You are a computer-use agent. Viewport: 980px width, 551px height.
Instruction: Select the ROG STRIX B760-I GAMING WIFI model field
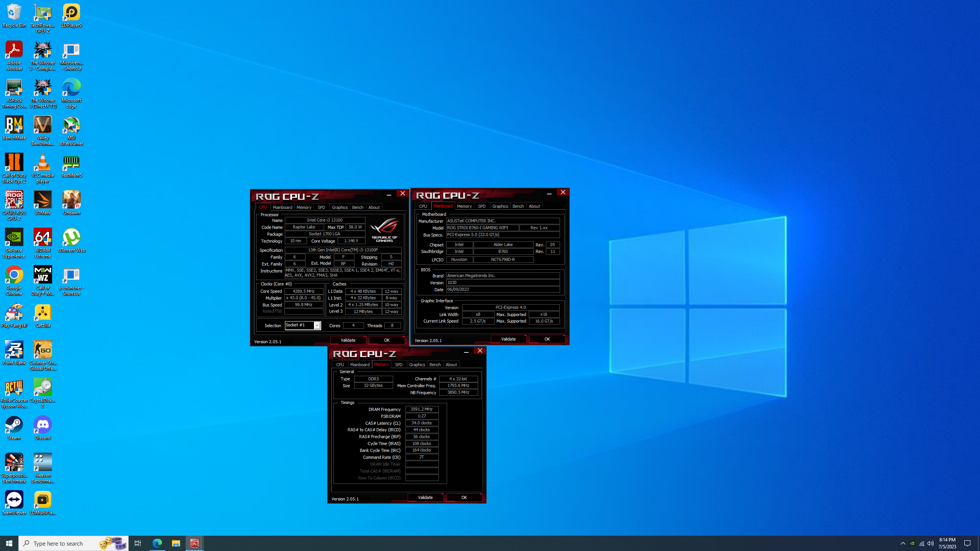pyautogui.click(x=482, y=228)
